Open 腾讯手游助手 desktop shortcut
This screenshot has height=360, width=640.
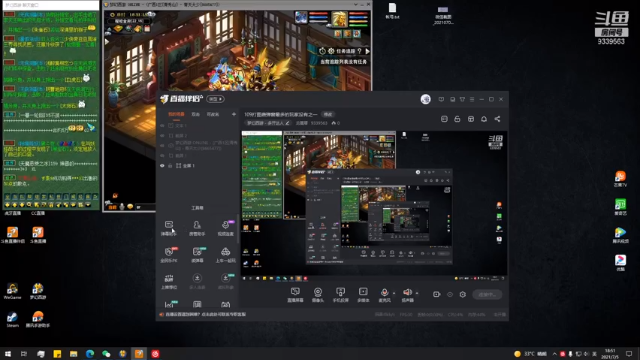38,319
